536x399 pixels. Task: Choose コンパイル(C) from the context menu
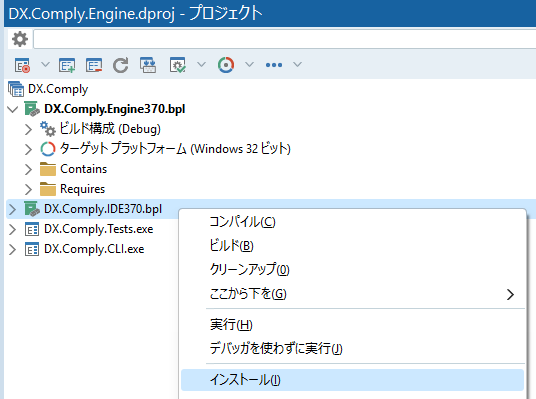coord(352,222)
